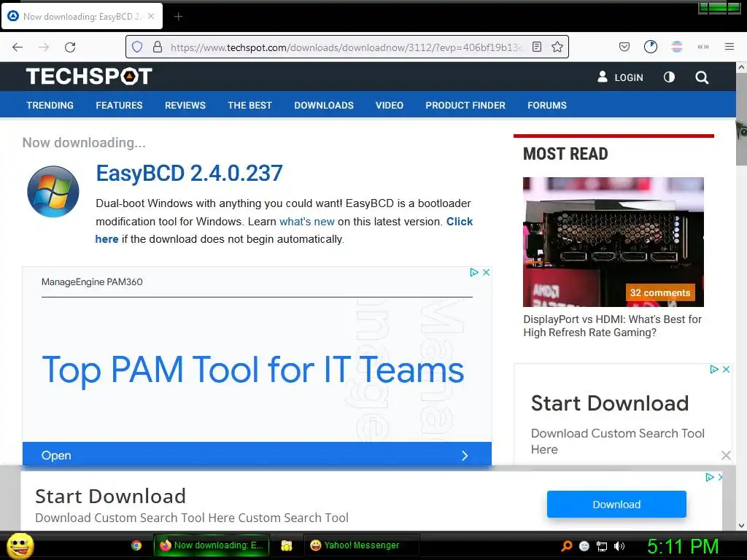Screen dimensions: 747x560
Task: Reload the page with the refresh icon
Action: click(70, 47)
